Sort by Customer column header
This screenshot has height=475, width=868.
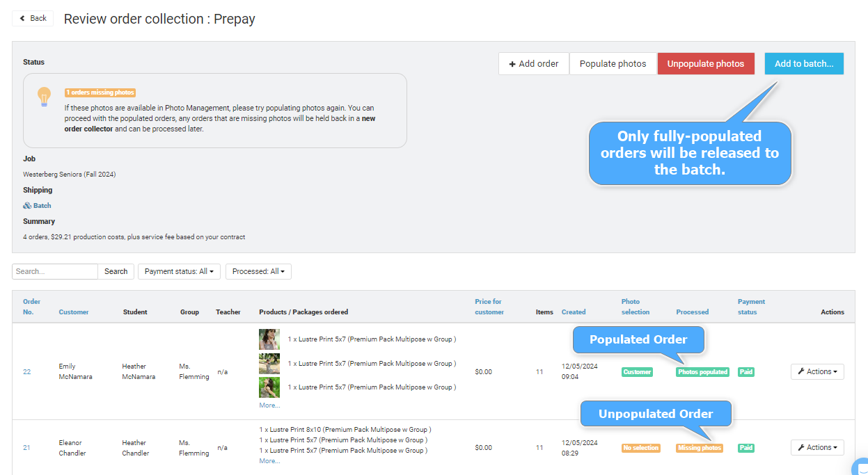click(x=74, y=312)
